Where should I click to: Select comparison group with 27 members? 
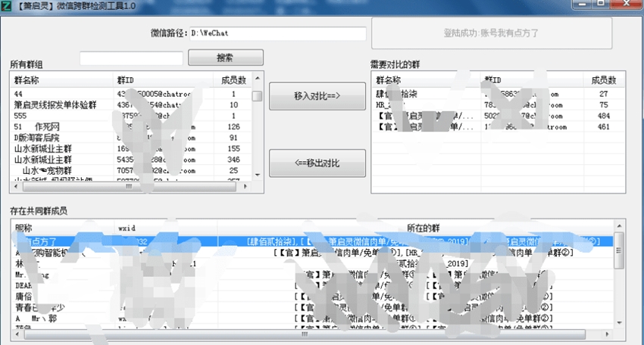tap(499, 94)
